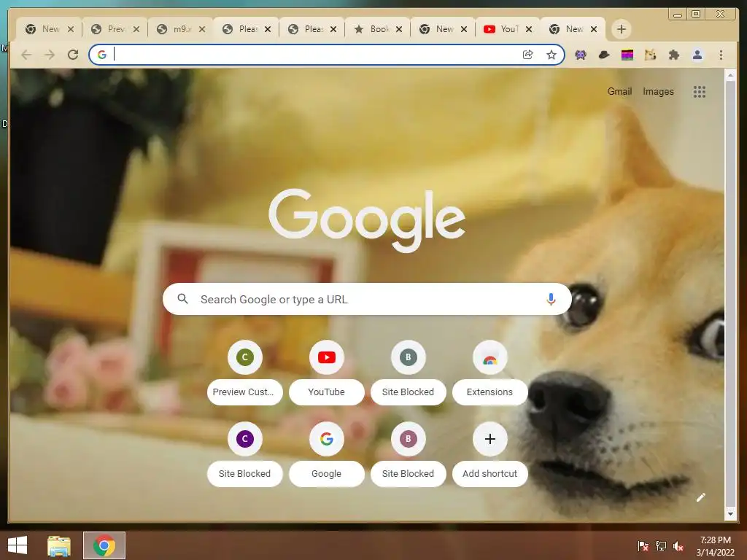The height and width of the screenshot is (560, 747).
Task: Open a new tab with plus button
Action: click(x=622, y=29)
